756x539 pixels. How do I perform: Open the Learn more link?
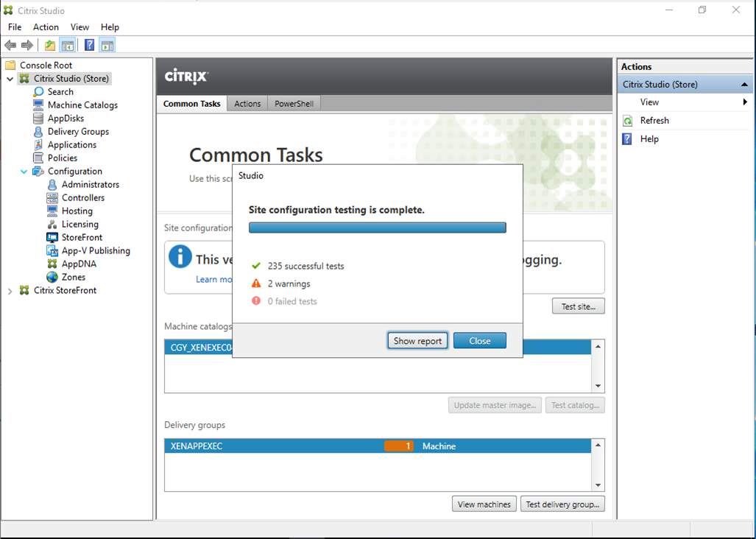[213, 279]
